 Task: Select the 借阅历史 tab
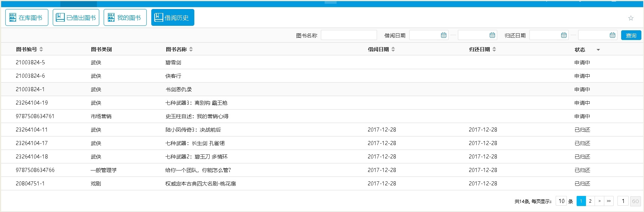[x=173, y=18]
